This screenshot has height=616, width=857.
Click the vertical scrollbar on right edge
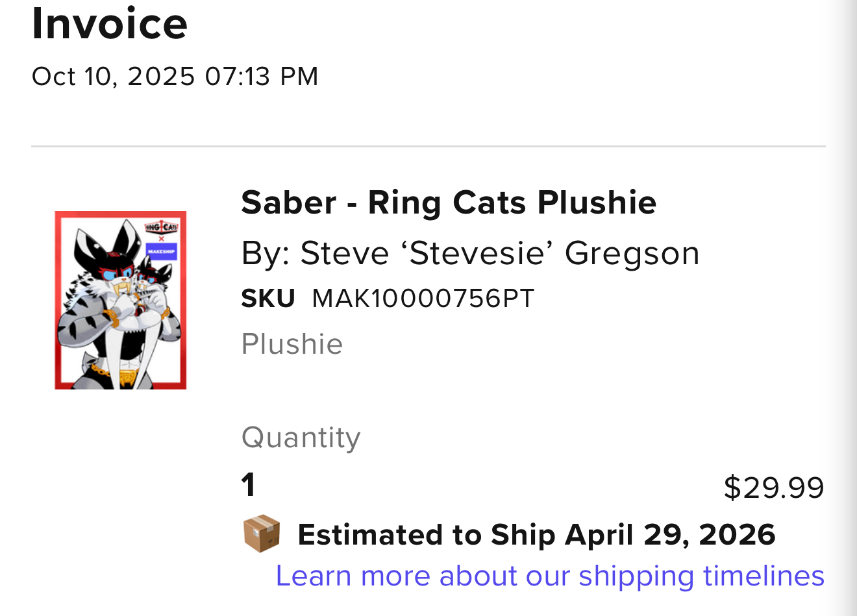click(849, 308)
